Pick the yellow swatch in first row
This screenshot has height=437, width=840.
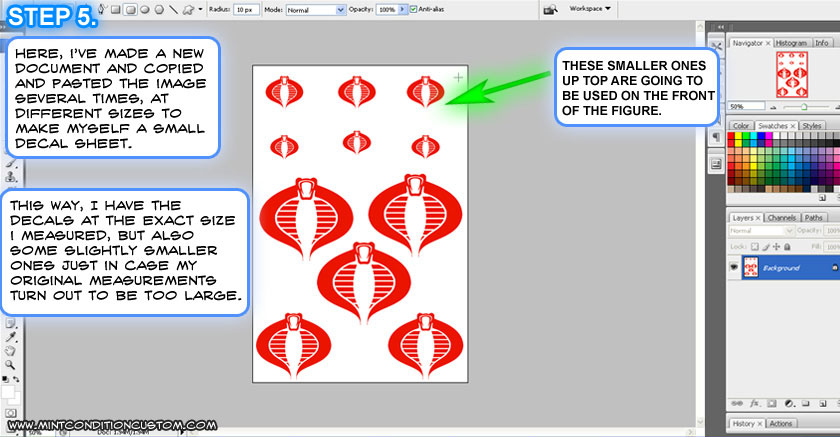pos(739,137)
